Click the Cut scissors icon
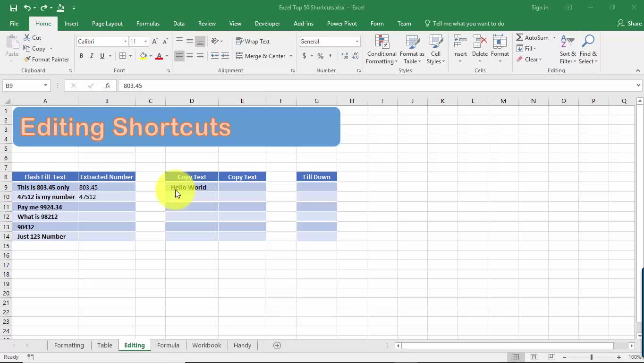Screen dimensions: 644x363 pyautogui.click(x=27, y=37)
